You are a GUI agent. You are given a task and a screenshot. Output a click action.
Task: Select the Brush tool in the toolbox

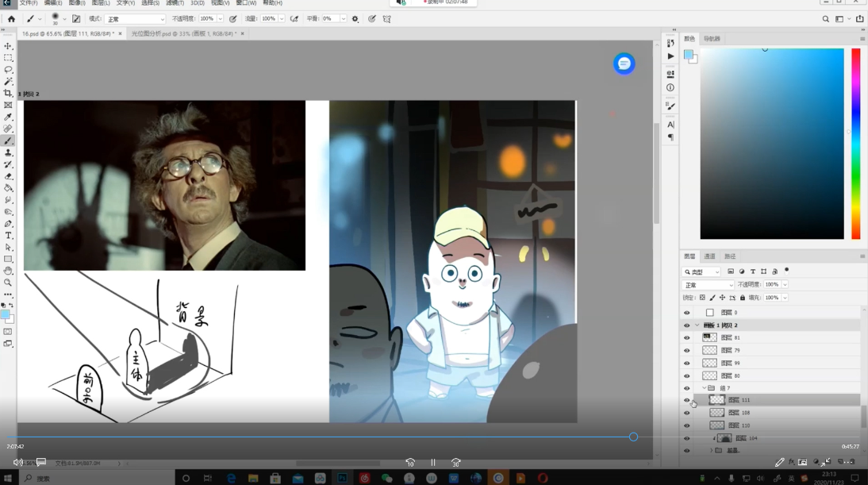8,140
